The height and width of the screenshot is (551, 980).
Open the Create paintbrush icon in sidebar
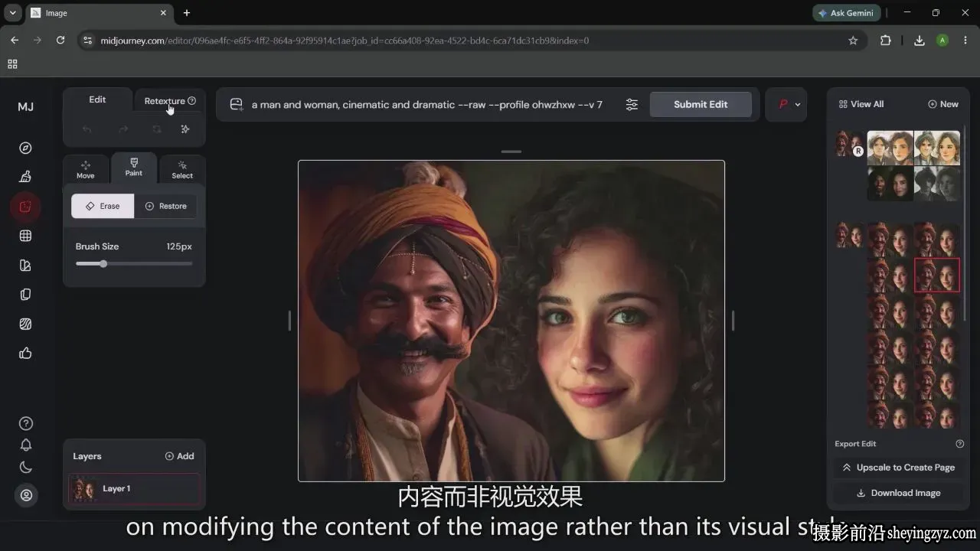[25, 177]
